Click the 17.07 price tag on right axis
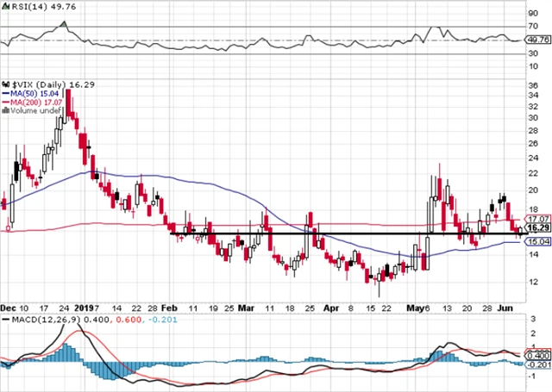 pos(538,219)
